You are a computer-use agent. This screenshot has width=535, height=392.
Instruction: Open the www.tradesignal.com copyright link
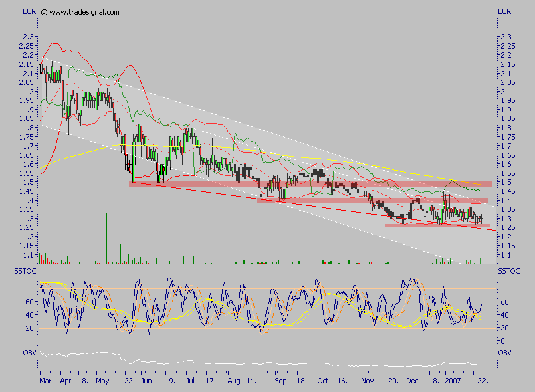(x=84, y=12)
